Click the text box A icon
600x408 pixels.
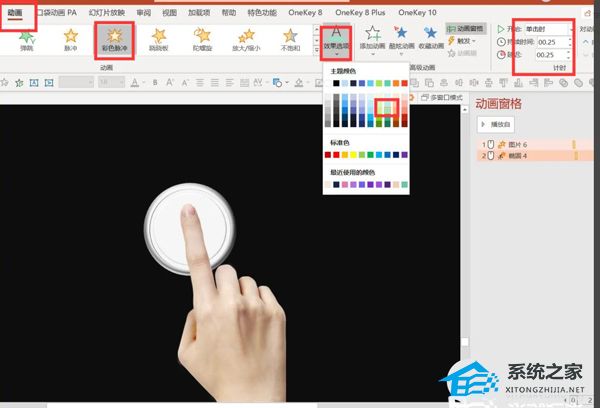pyautogui.click(x=34, y=82)
